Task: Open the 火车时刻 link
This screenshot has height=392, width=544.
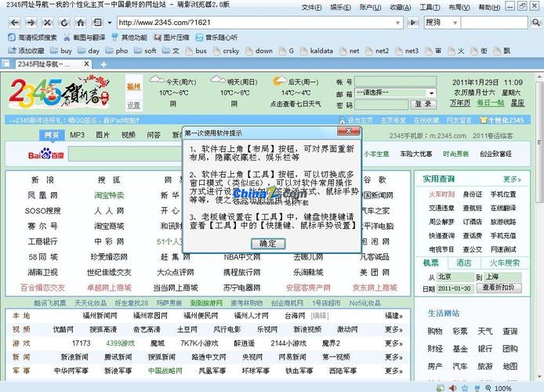Action: [x=441, y=194]
